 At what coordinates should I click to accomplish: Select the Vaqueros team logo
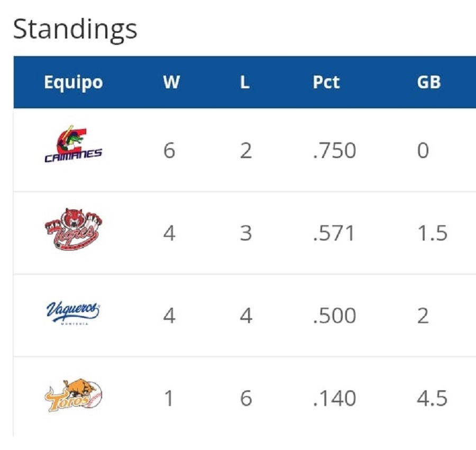[73, 313]
